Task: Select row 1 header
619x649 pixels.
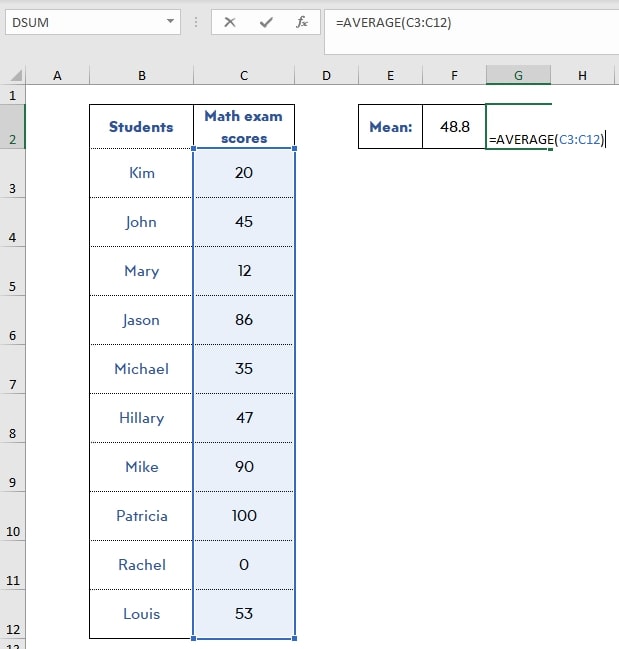Action: pyautogui.click(x=12, y=95)
